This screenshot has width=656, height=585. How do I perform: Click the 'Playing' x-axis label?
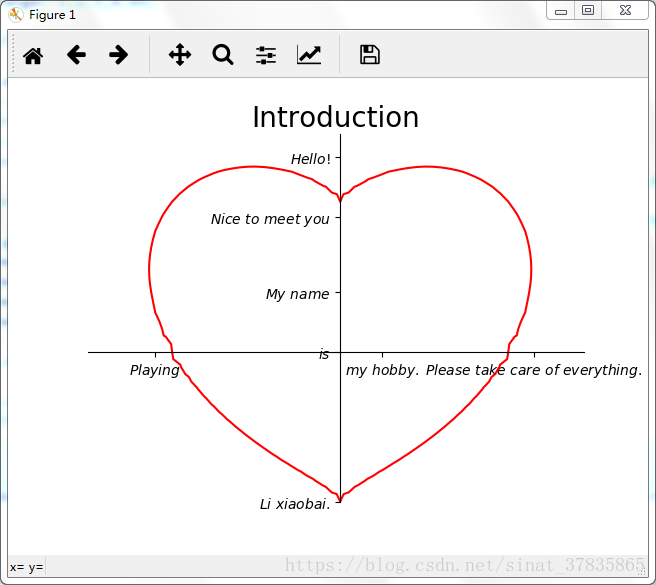(x=155, y=370)
